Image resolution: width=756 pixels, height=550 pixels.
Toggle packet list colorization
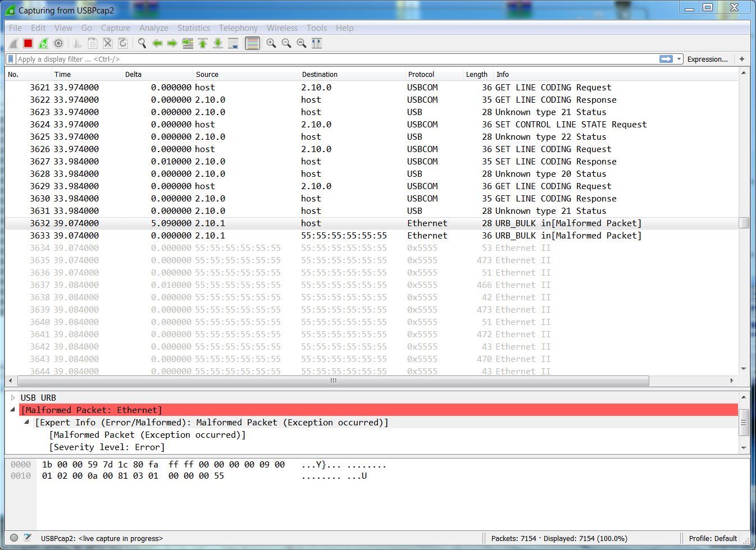click(252, 43)
